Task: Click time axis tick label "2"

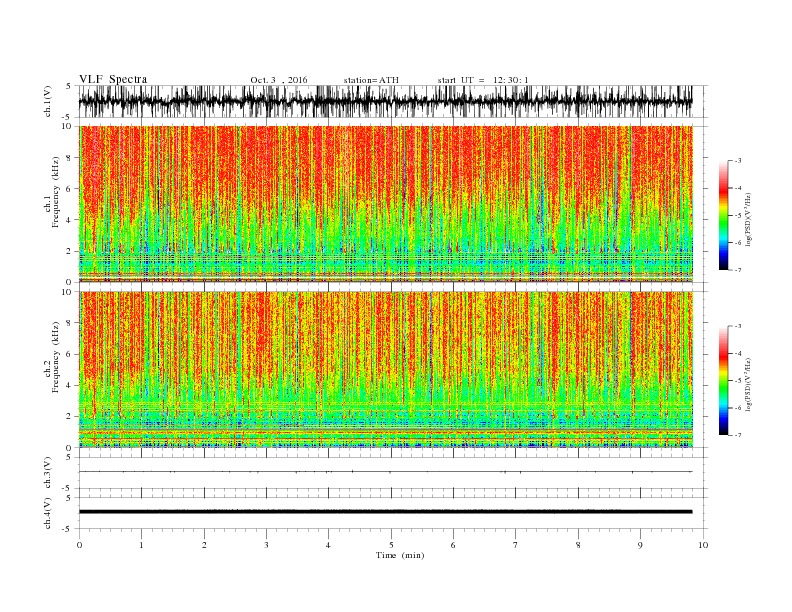Action: 204,545
